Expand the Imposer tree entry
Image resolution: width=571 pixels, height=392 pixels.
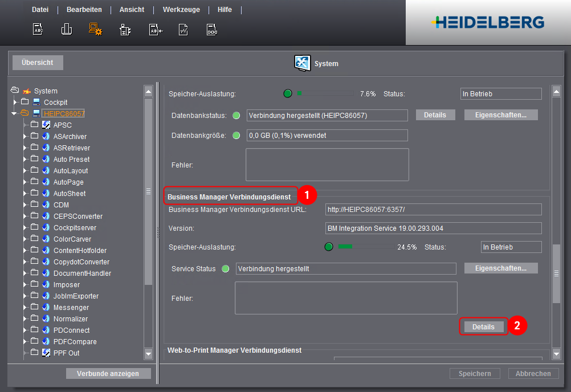click(25, 285)
